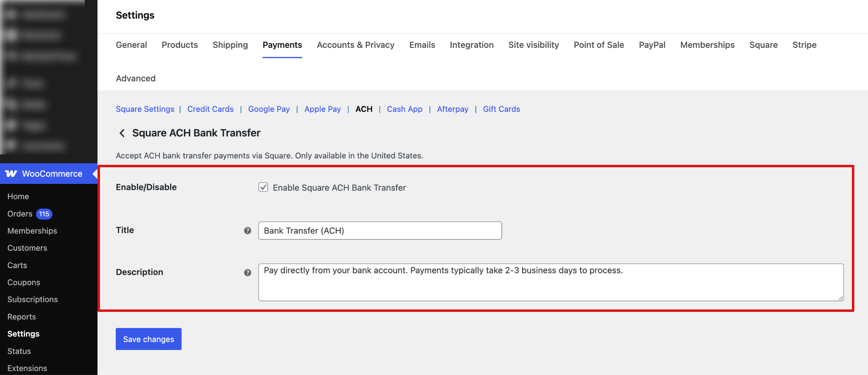Viewport: 868px width, 375px height.
Task: Go to Square Settings link
Action: click(x=145, y=109)
